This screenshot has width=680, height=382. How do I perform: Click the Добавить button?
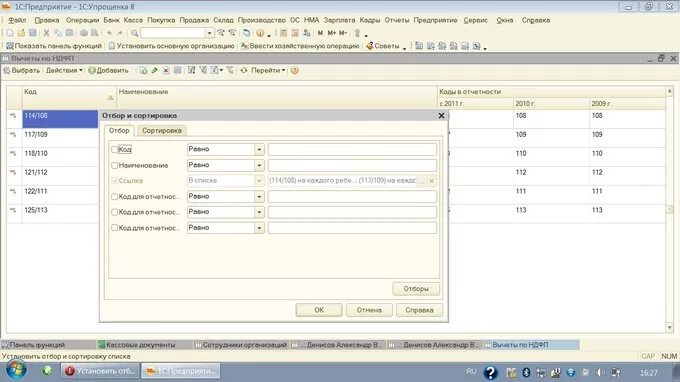[108, 70]
